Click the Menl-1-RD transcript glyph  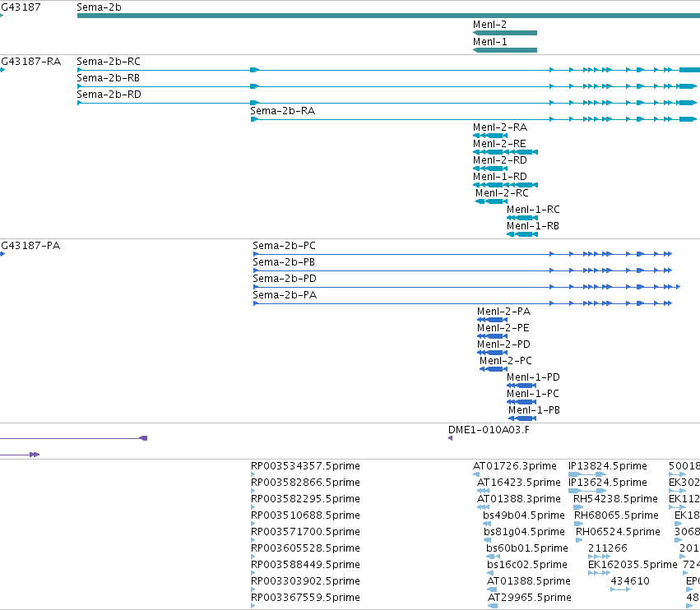pos(505,185)
